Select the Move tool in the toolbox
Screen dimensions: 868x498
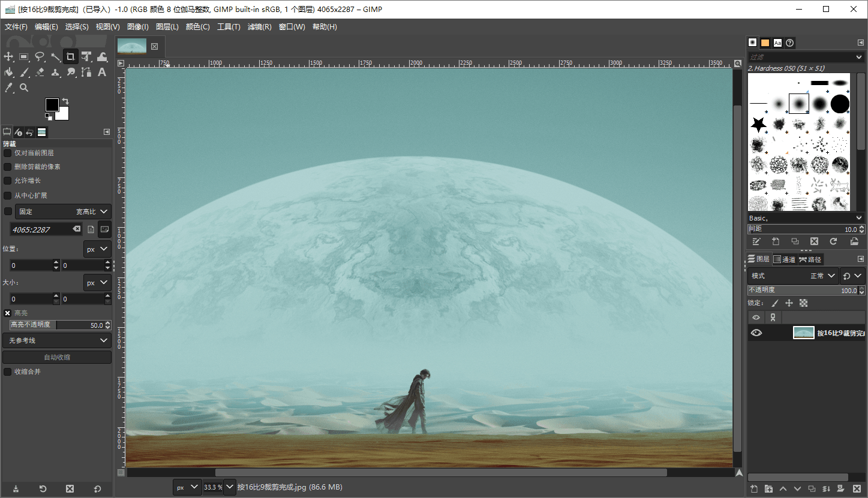(x=8, y=57)
